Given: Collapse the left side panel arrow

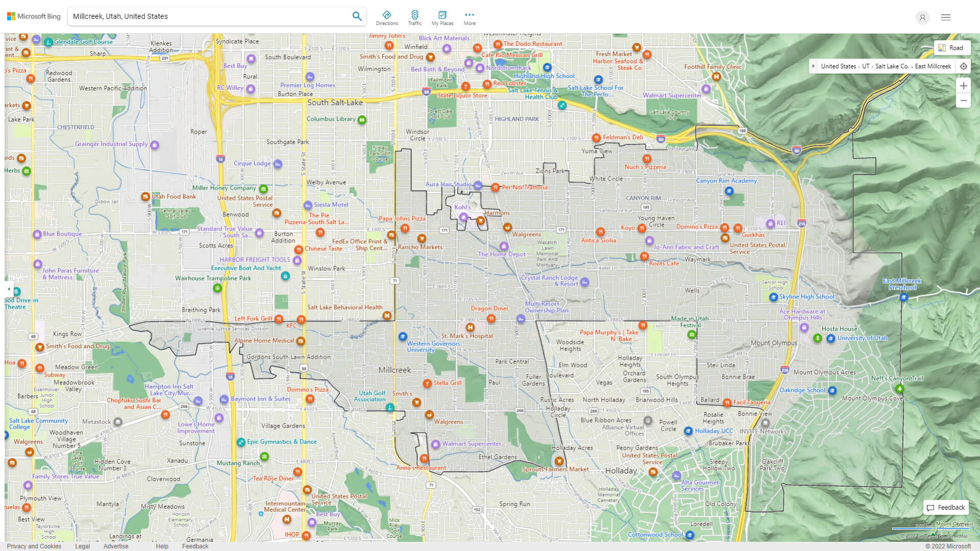Looking at the screenshot, I should [8, 289].
